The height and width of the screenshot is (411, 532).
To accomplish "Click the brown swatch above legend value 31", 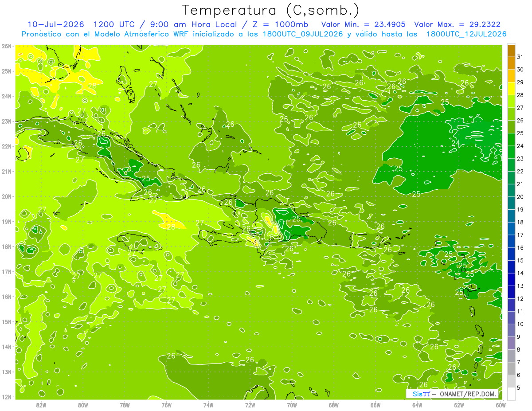I will point(511,51).
